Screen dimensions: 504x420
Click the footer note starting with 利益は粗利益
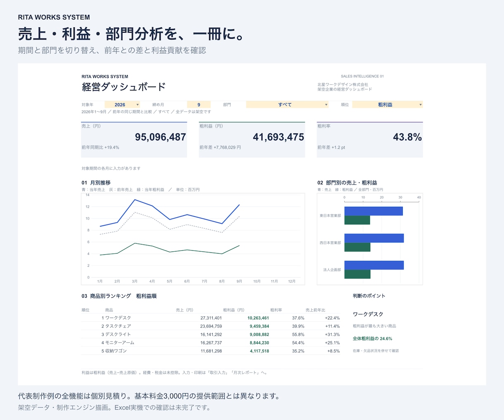point(175,373)
